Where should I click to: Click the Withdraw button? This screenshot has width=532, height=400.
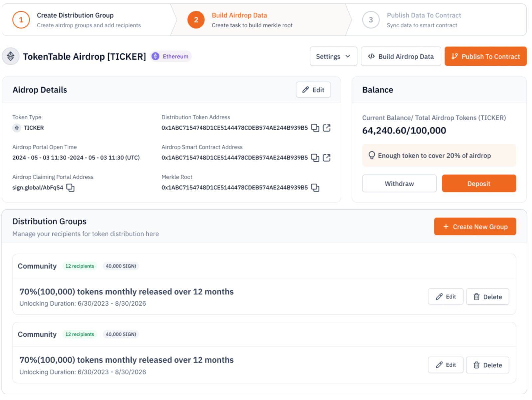click(399, 183)
